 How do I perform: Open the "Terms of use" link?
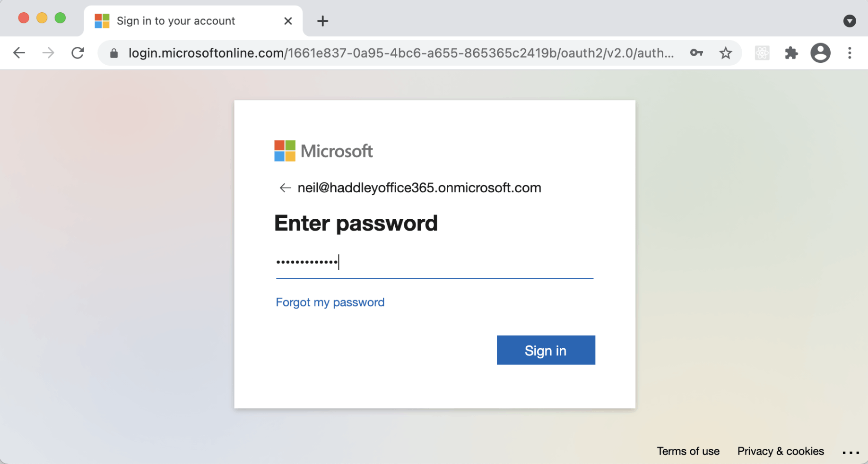[688, 451]
